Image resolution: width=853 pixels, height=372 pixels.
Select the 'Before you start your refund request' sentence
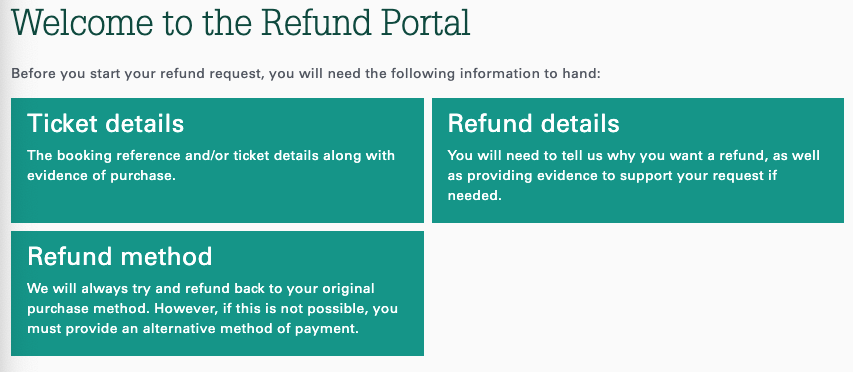306,73
